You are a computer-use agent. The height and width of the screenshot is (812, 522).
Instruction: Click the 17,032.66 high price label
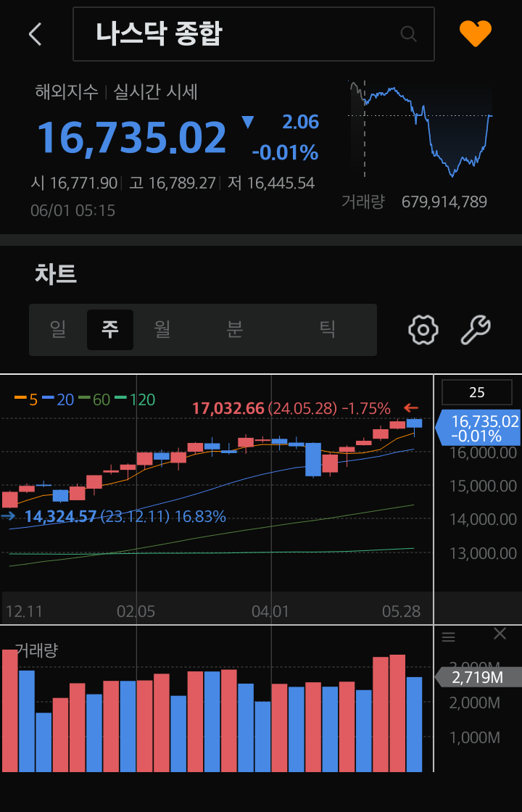(228, 409)
